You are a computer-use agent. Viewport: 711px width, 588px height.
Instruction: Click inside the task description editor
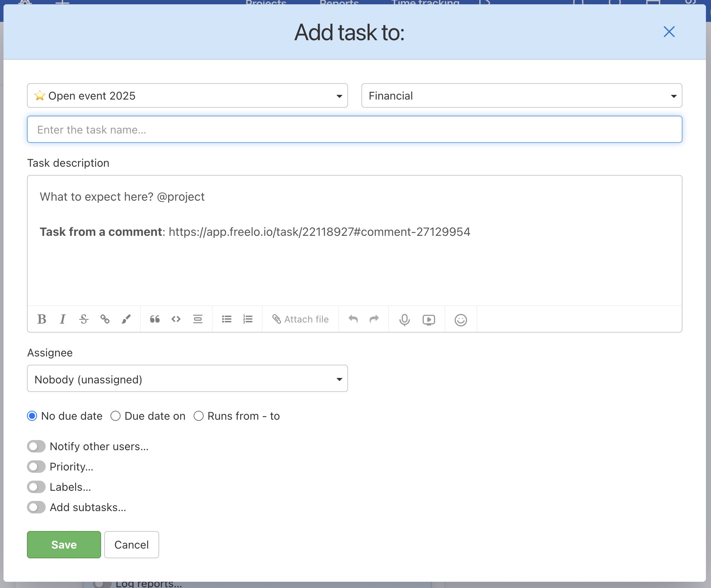click(355, 241)
